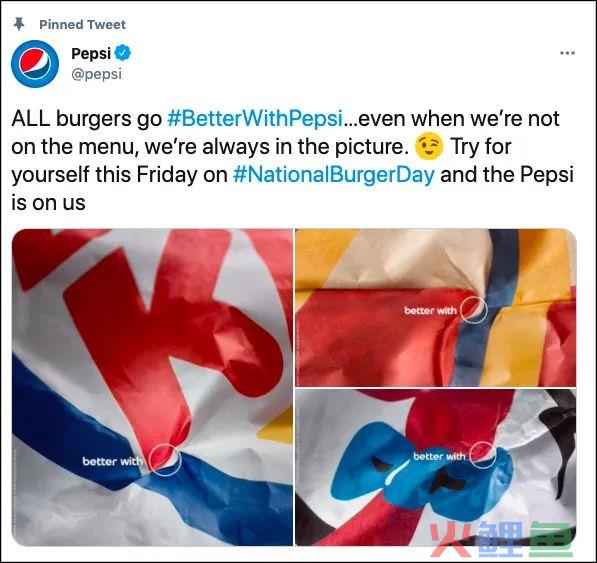597x563 pixels.
Task: Click the Pinned Tweet label
Action: [82, 24]
